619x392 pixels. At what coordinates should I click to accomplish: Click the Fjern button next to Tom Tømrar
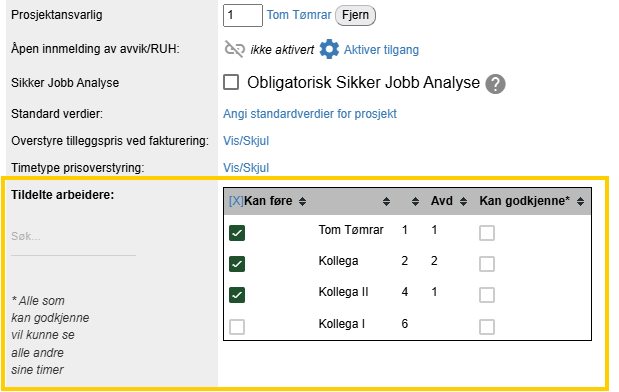[x=355, y=15]
